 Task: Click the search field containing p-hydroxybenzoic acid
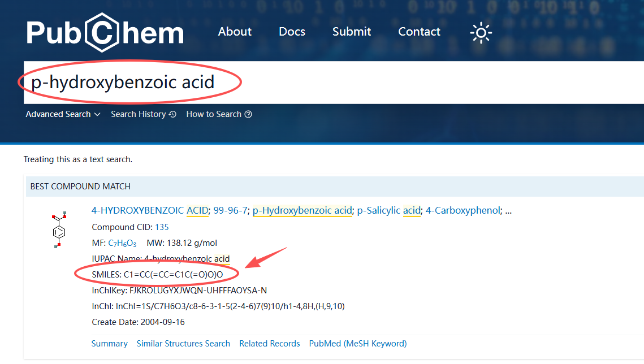point(339,83)
